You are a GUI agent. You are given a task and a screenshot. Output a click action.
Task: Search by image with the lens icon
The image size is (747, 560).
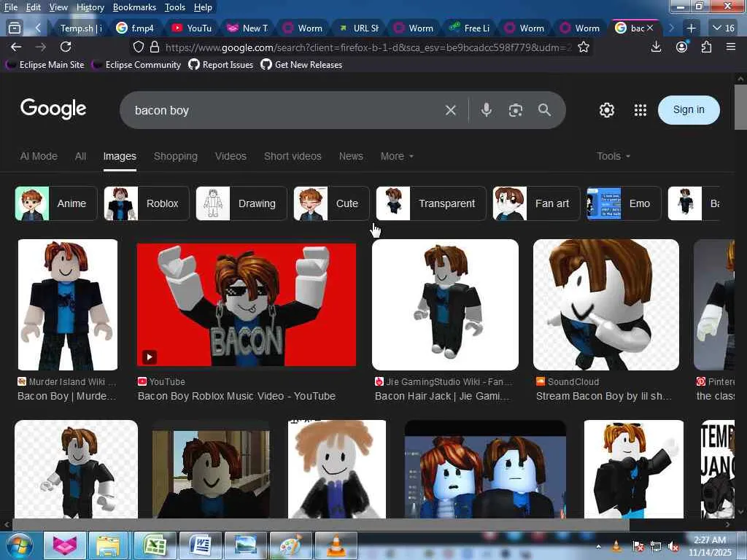516,111
